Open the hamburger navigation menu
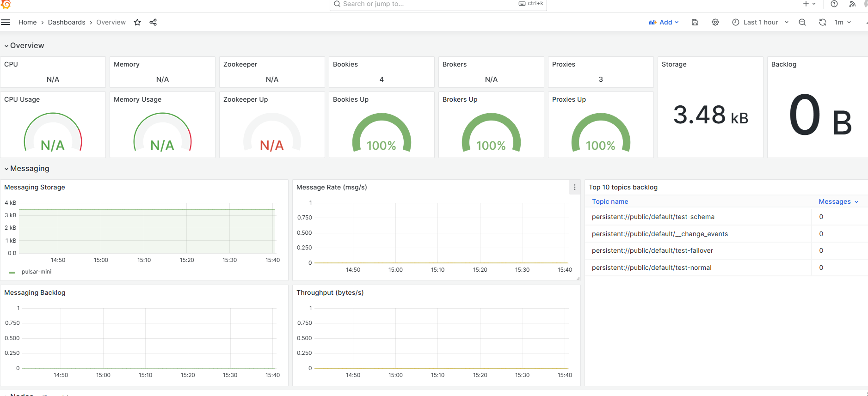 pyautogui.click(x=6, y=22)
